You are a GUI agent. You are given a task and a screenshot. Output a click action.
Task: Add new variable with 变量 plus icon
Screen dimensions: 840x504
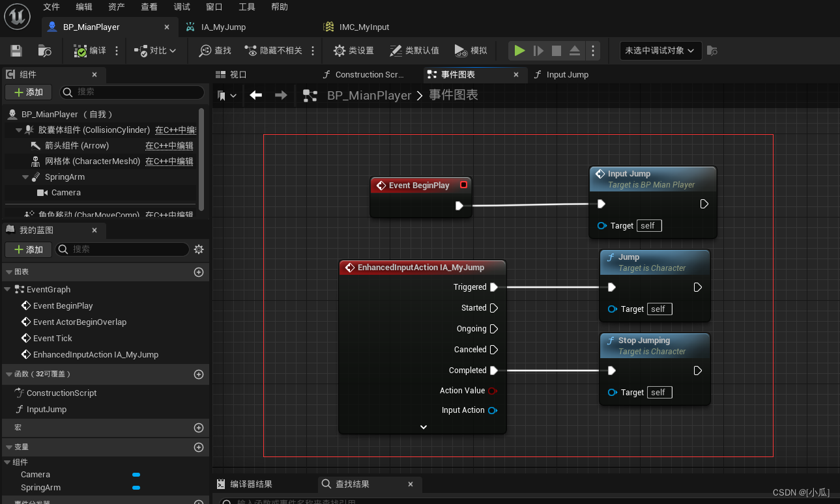pyautogui.click(x=199, y=447)
